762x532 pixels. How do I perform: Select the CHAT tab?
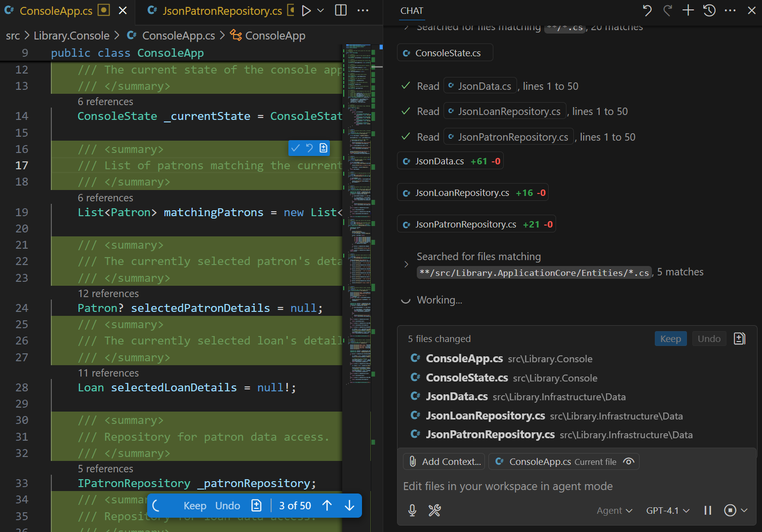412,10
